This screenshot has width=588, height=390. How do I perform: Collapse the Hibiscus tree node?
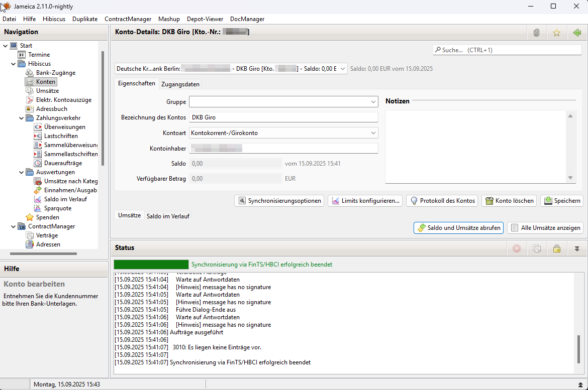(x=13, y=64)
